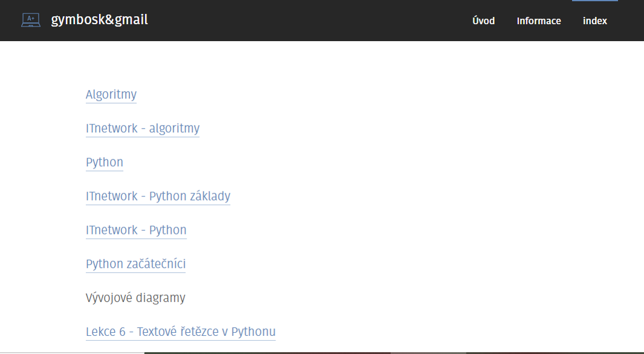
Task: Go to the Úvod page
Action: pos(483,21)
